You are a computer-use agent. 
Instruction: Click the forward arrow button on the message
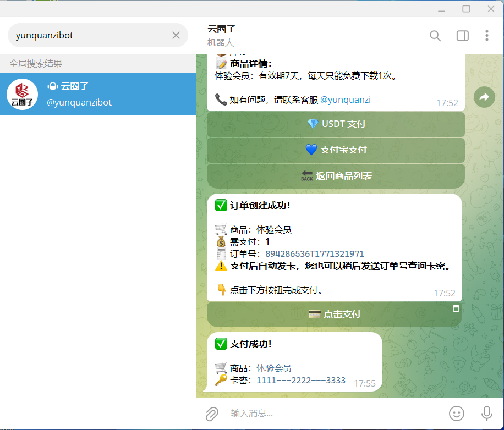coord(484,97)
